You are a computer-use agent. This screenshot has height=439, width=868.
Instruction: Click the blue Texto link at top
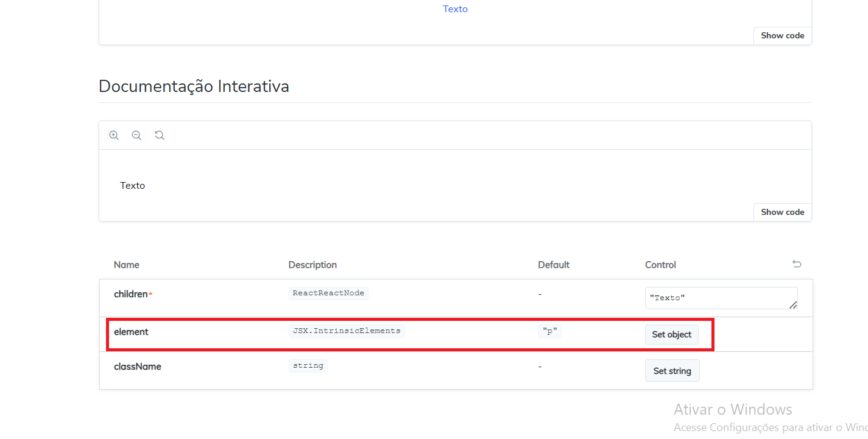[x=455, y=9]
